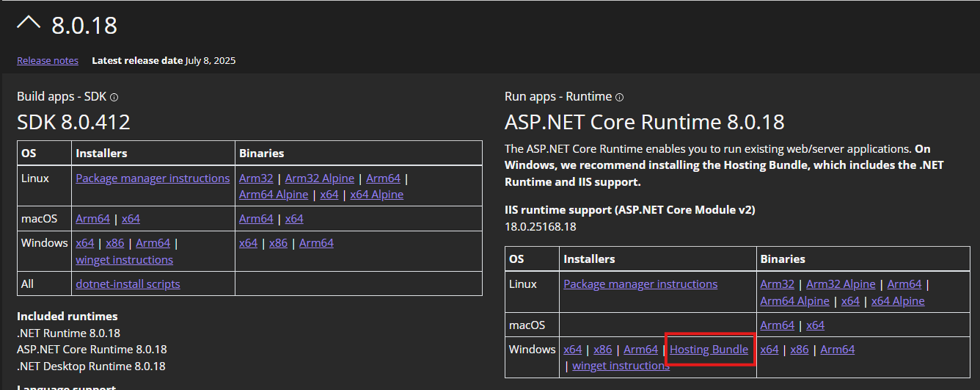Download SDK Windows x86 binary
Screen dimensions: 980x390
tap(279, 242)
